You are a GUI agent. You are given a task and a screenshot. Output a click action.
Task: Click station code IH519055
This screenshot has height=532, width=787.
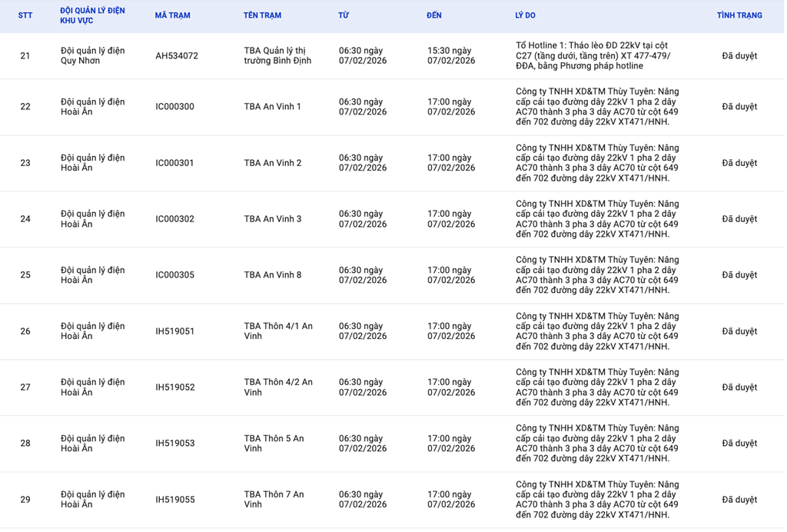[174, 500]
